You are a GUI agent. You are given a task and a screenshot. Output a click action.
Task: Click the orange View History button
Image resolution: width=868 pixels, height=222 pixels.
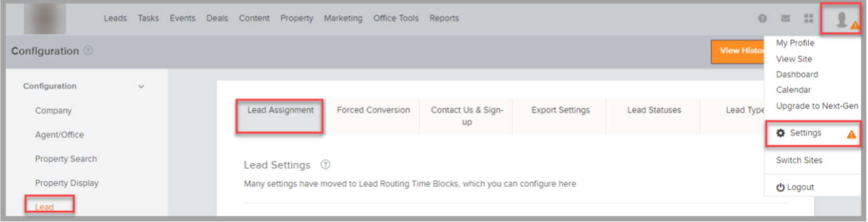[738, 51]
